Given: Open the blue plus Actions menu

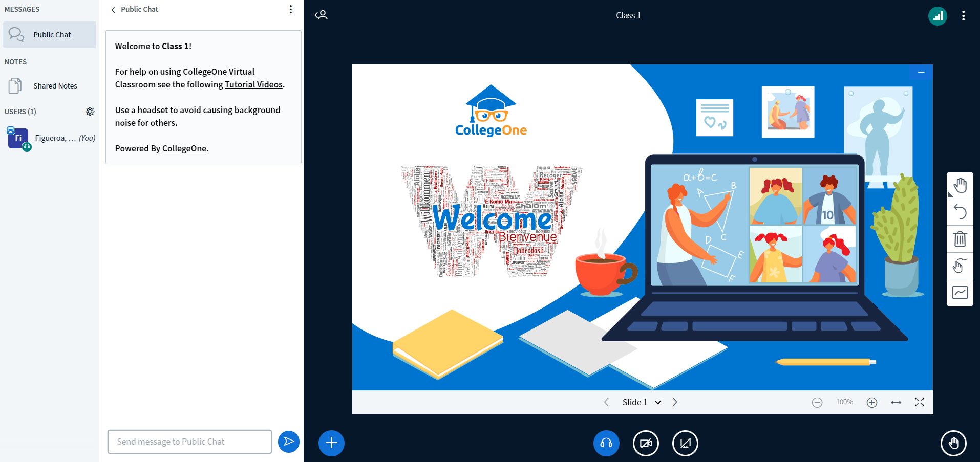Looking at the screenshot, I should click(331, 443).
